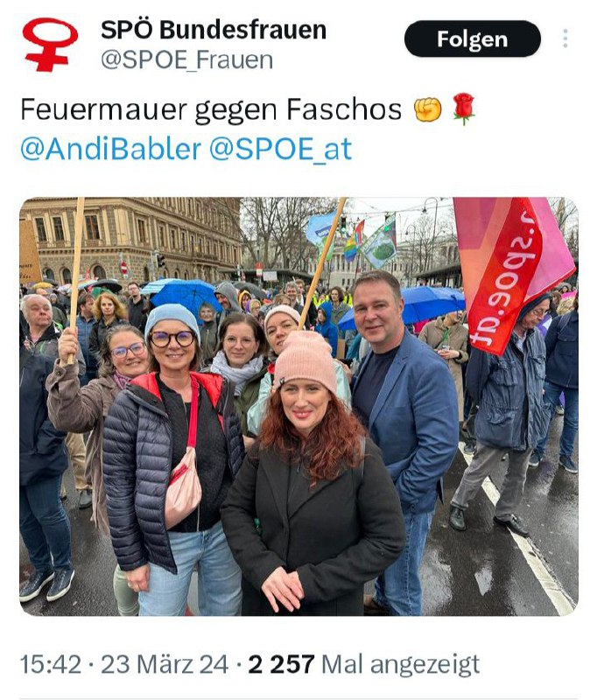
Task: Open the @AndiBabler mention
Action: [111, 149]
